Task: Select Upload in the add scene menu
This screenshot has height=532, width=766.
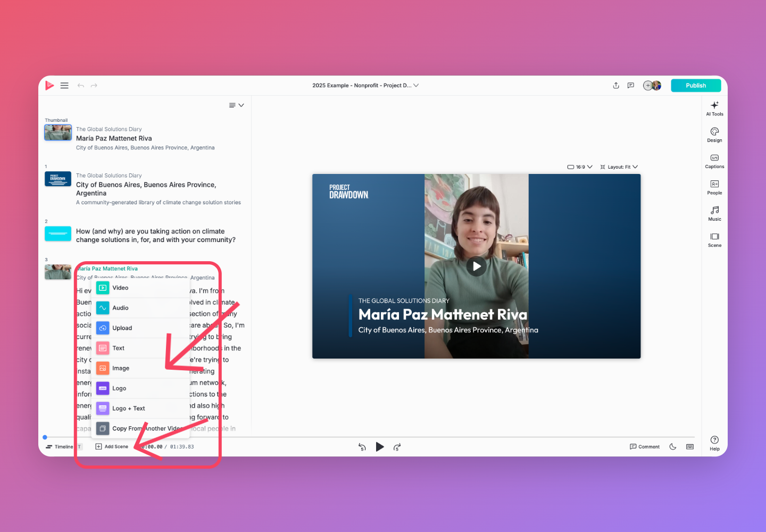Action: [x=140, y=328]
